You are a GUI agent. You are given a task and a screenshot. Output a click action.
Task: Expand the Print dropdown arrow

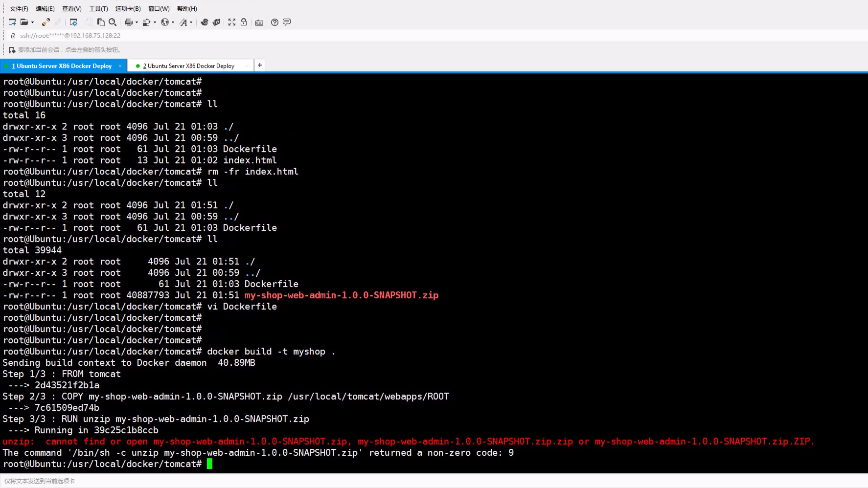coord(137,22)
